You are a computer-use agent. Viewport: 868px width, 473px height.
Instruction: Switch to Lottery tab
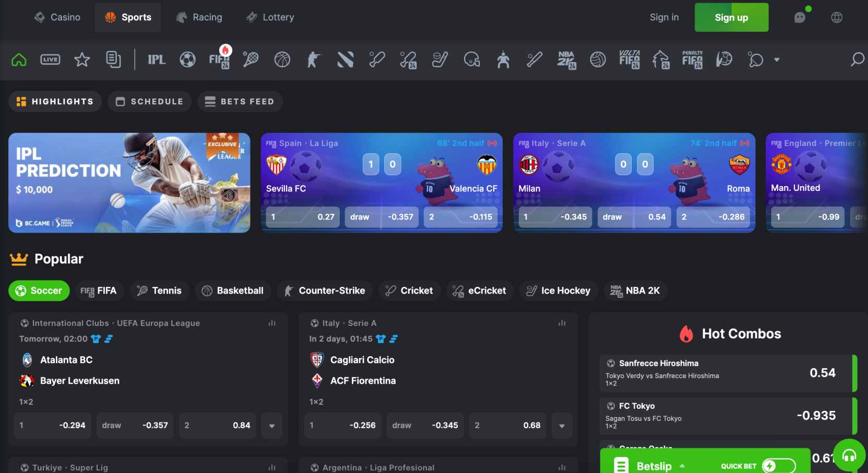click(x=270, y=17)
